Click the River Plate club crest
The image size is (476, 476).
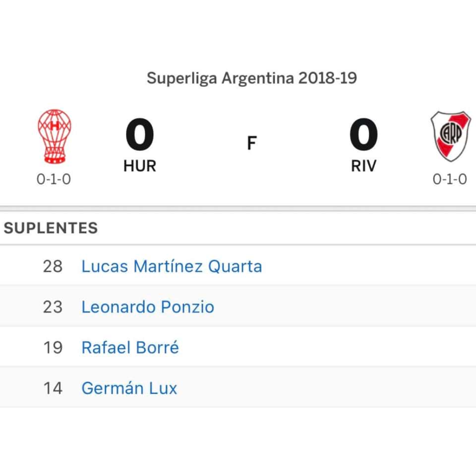pos(450,136)
